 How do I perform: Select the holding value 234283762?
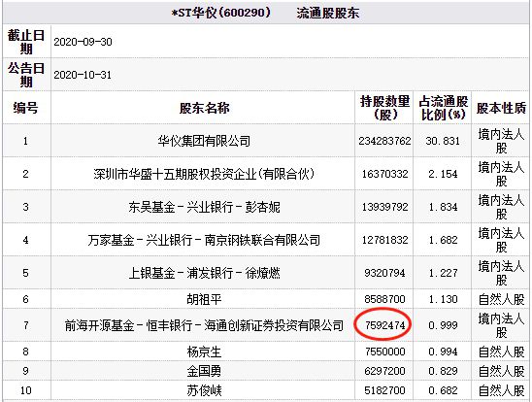pyautogui.click(x=384, y=141)
